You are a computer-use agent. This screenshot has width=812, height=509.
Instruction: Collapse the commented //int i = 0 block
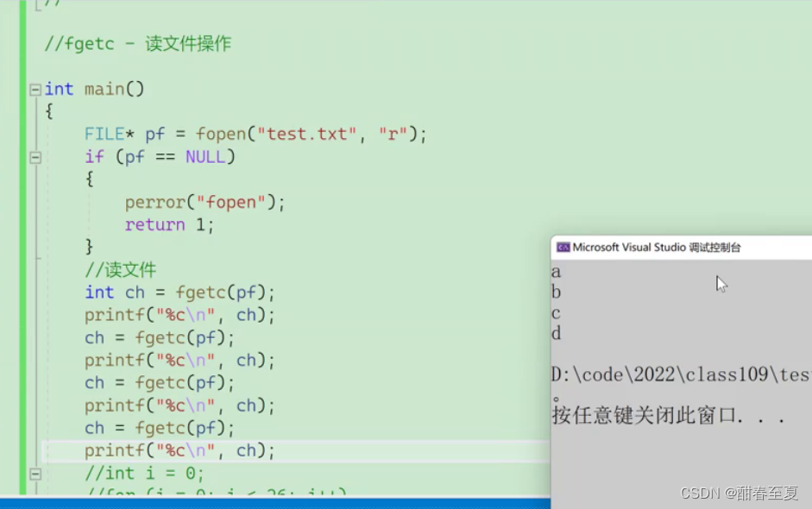pyautogui.click(x=35, y=474)
